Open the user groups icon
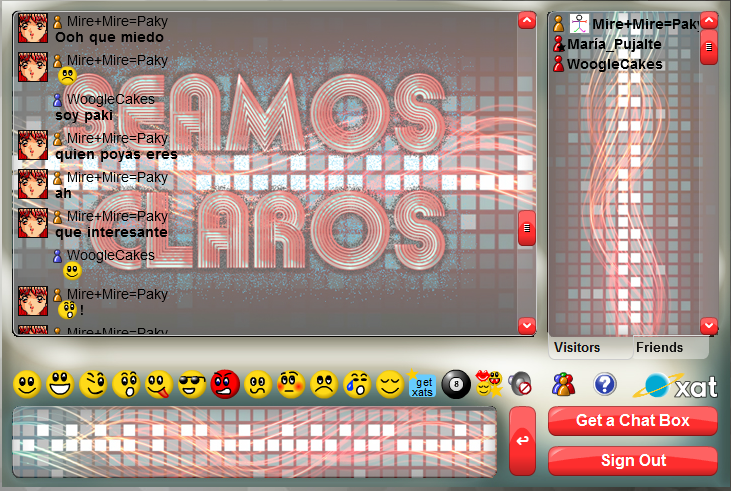Viewport: 731px width, 491px height. tap(564, 384)
